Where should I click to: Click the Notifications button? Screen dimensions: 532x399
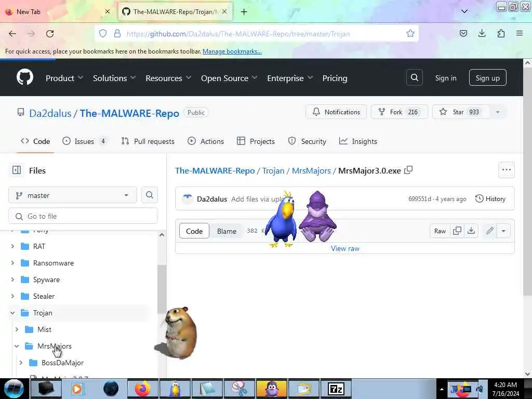pyautogui.click(x=336, y=112)
